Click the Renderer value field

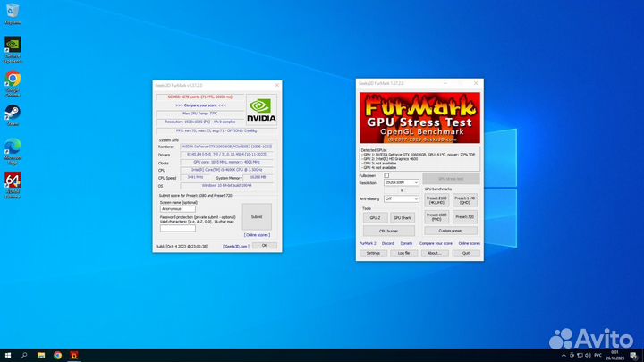[226, 147]
